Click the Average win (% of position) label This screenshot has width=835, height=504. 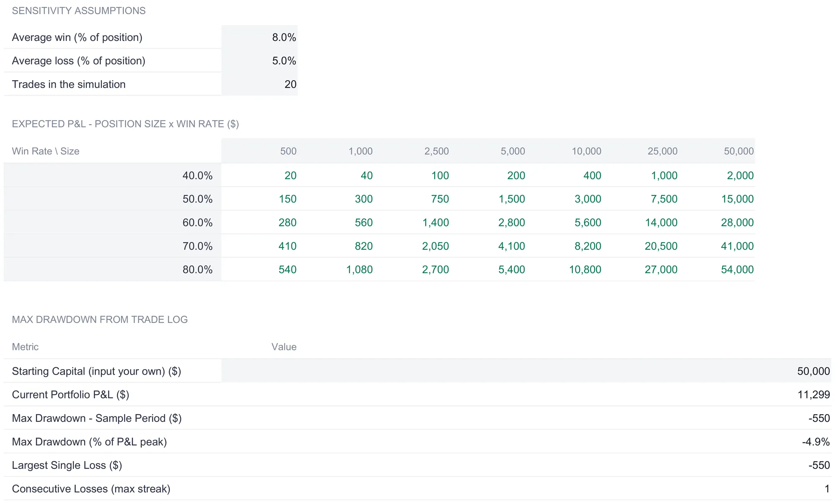[x=77, y=37]
